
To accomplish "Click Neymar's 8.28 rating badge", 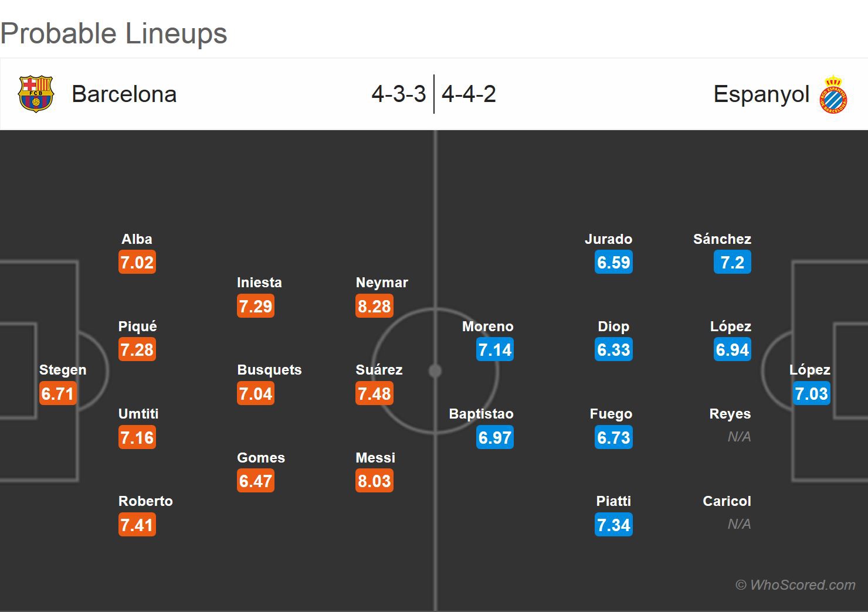I will pos(374,306).
